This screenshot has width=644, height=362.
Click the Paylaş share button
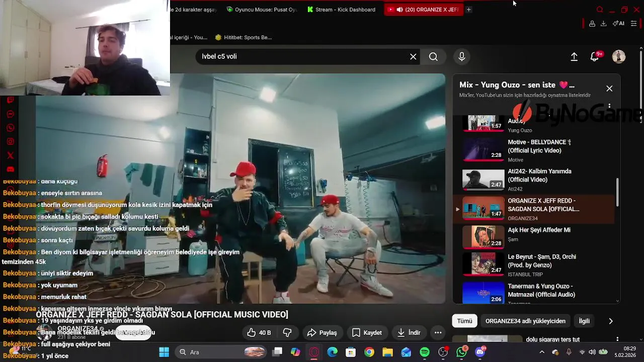(322, 332)
